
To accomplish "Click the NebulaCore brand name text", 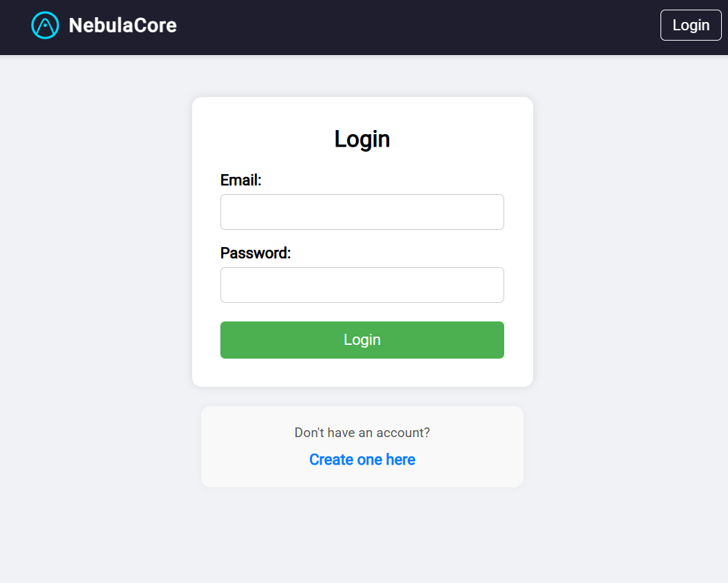I will coord(123,25).
